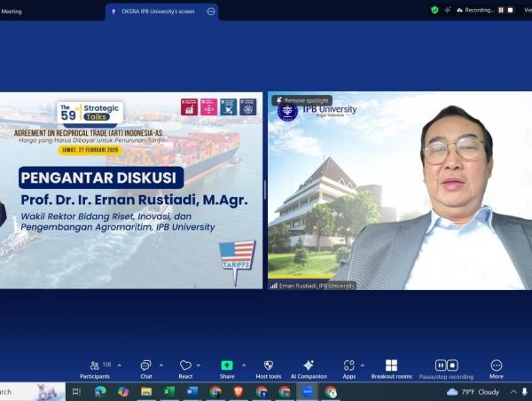532x401 pixels.
Task: Expand the Participants options arrow
Action: pyautogui.click(x=120, y=366)
